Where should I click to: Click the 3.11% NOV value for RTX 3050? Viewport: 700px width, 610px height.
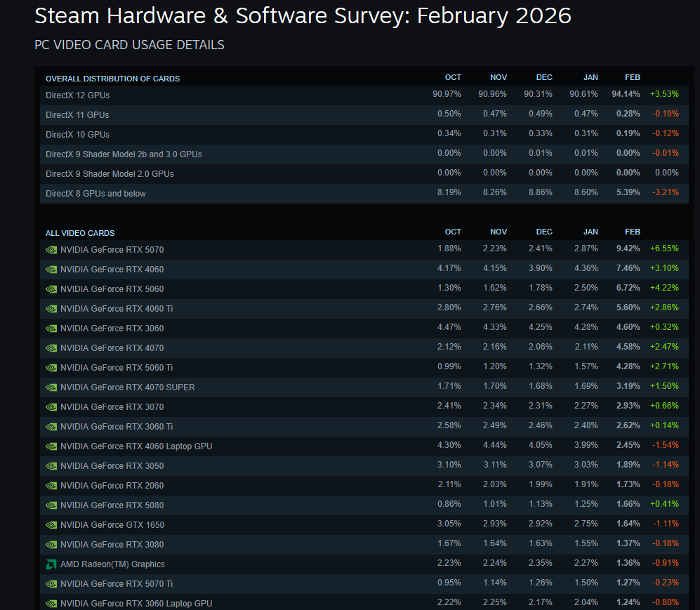click(x=495, y=465)
